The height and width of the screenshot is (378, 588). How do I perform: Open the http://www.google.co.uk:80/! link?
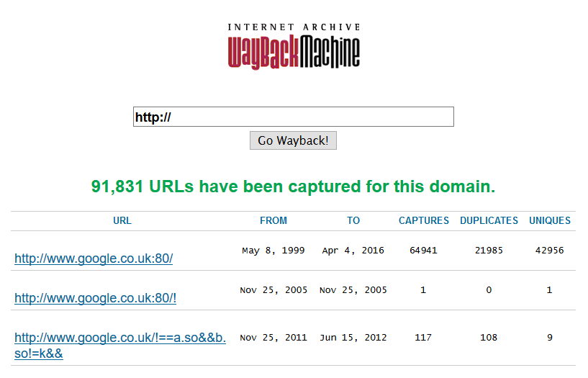point(95,298)
